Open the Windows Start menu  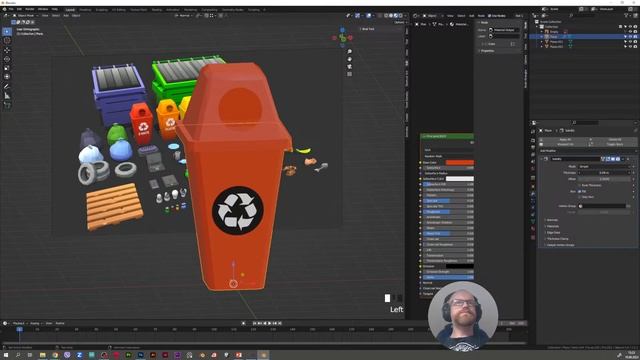6,355
